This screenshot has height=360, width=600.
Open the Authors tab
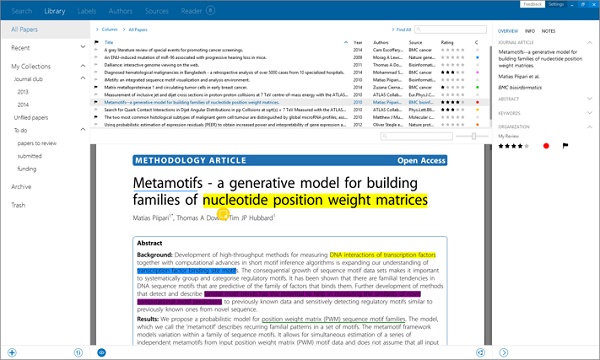point(120,11)
